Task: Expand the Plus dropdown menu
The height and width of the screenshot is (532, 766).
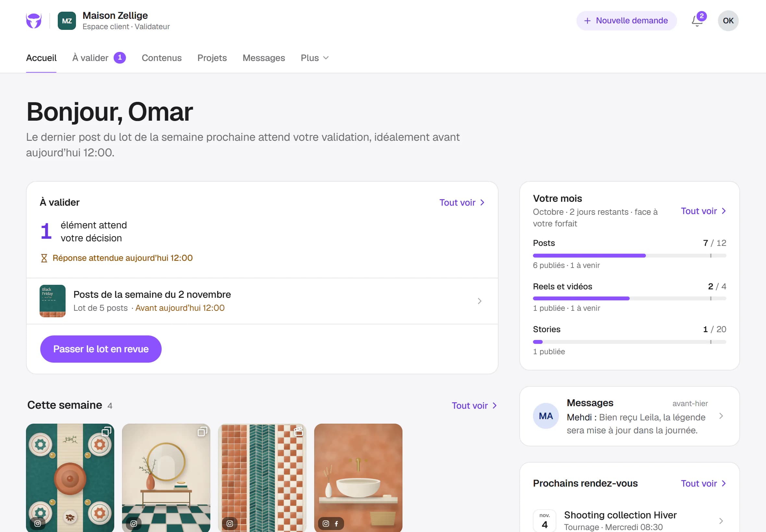Action: [315, 58]
